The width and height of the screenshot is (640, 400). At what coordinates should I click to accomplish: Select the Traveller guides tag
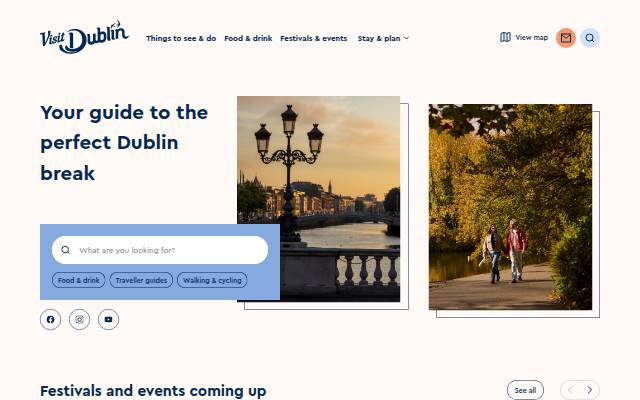pos(141,280)
